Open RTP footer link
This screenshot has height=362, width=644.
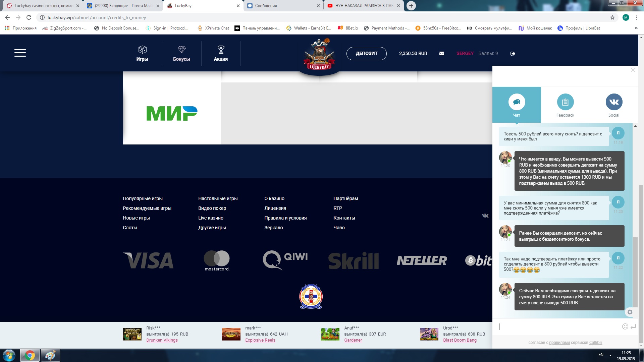point(338,208)
